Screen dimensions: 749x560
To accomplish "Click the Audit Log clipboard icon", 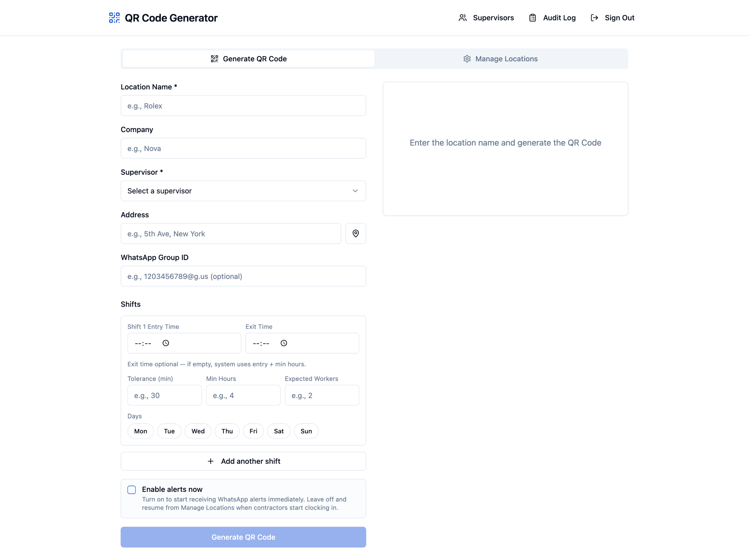I will [532, 18].
